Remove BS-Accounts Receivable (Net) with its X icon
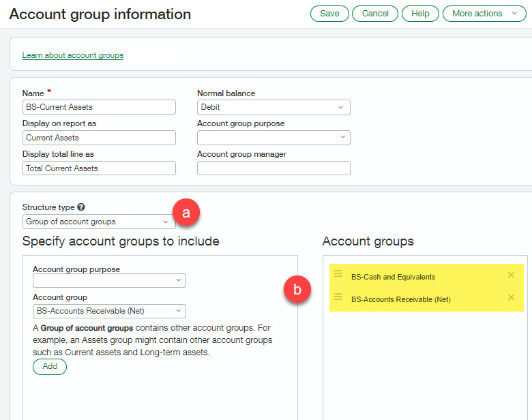The height and width of the screenshot is (420, 532). click(x=511, y=298)
